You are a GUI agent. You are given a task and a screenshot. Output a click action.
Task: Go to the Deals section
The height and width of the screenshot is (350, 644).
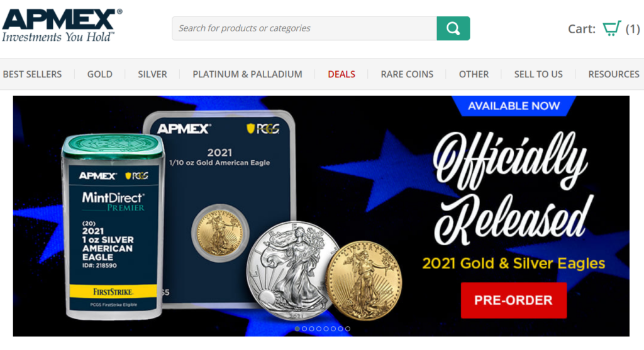click(x=341, y=74)
